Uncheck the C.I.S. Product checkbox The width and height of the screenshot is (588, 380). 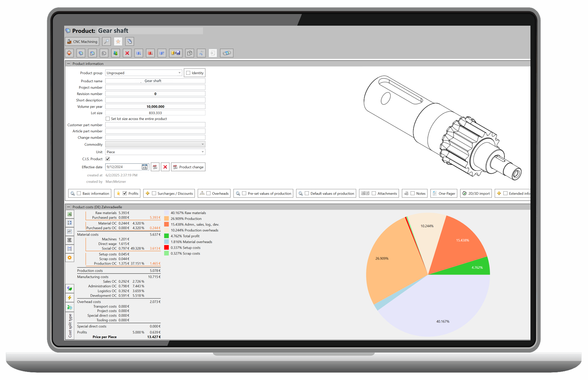pyautogui.click(x=108, y=159)
